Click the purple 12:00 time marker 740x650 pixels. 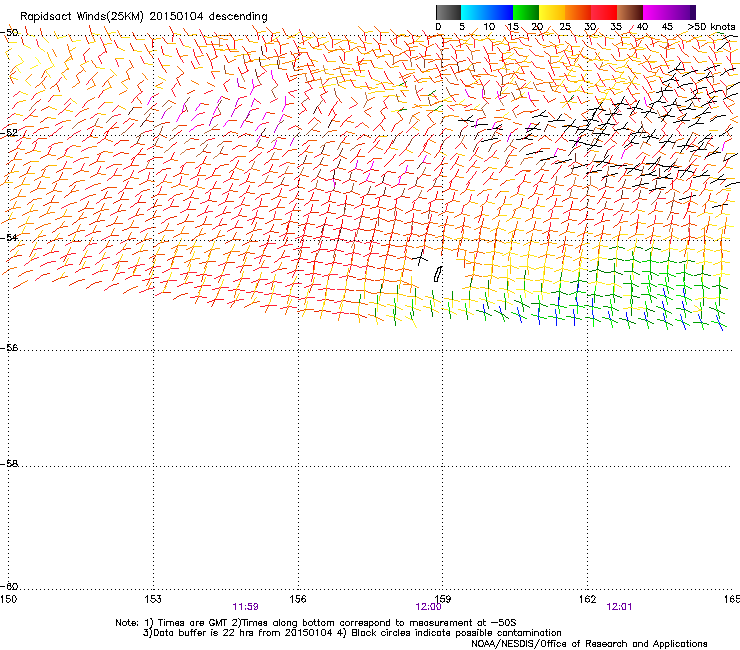[428, 607]
